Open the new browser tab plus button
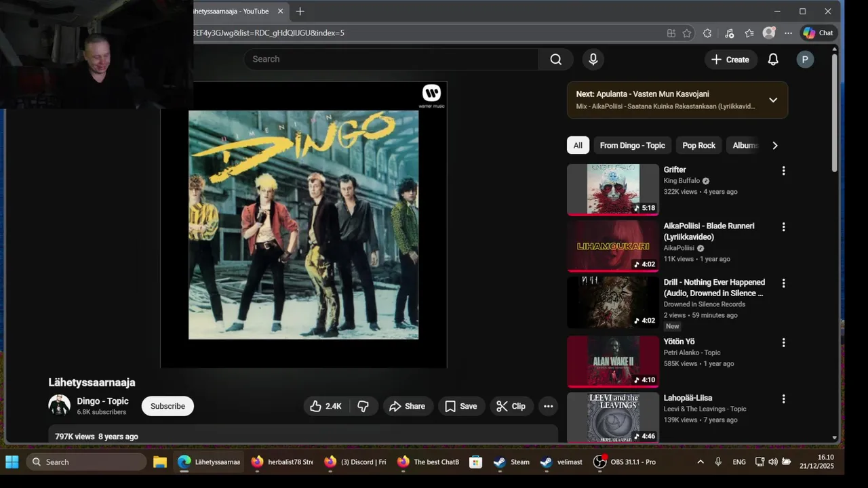Image resolution: width=868 pixels, height=488 pixels. [300, 11]
